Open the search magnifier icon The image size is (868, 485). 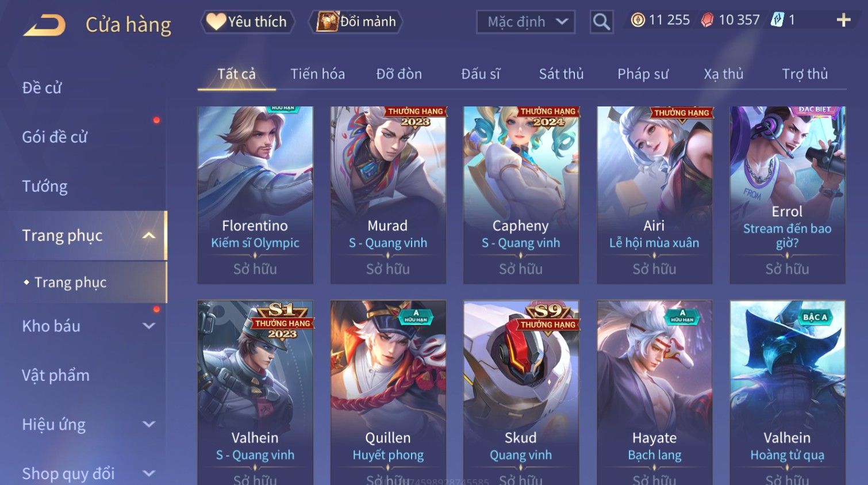point(601,22)
